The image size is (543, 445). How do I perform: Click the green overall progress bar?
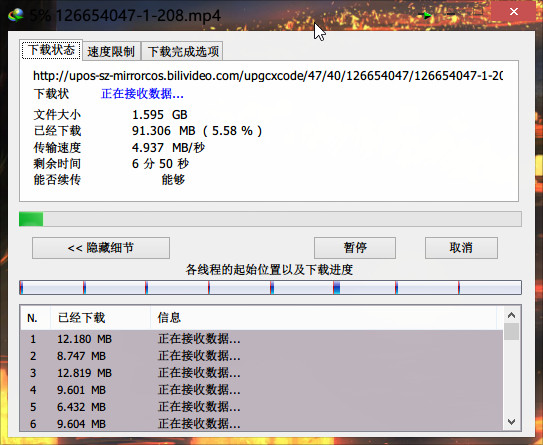(270, 219)
